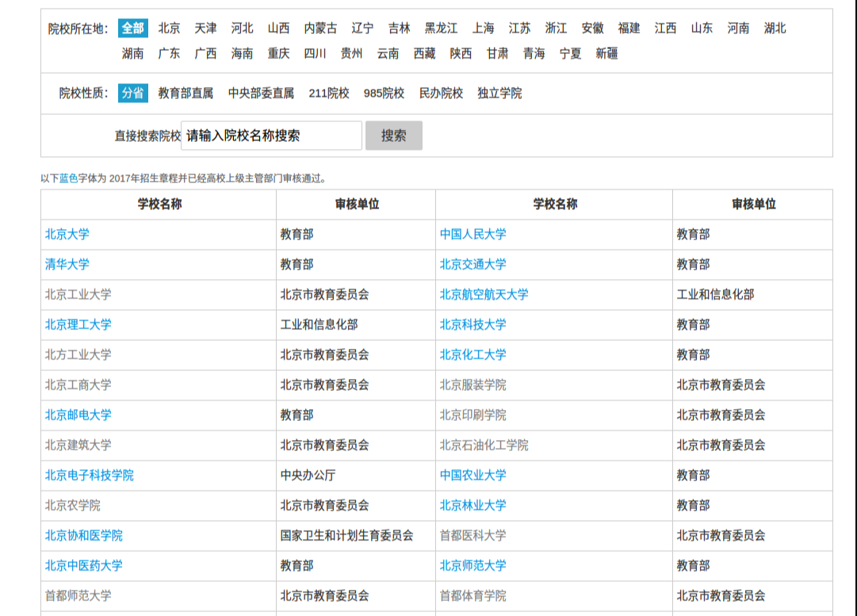
Task: Click on 北京师范大学 link
Action: tap(472, 565)
